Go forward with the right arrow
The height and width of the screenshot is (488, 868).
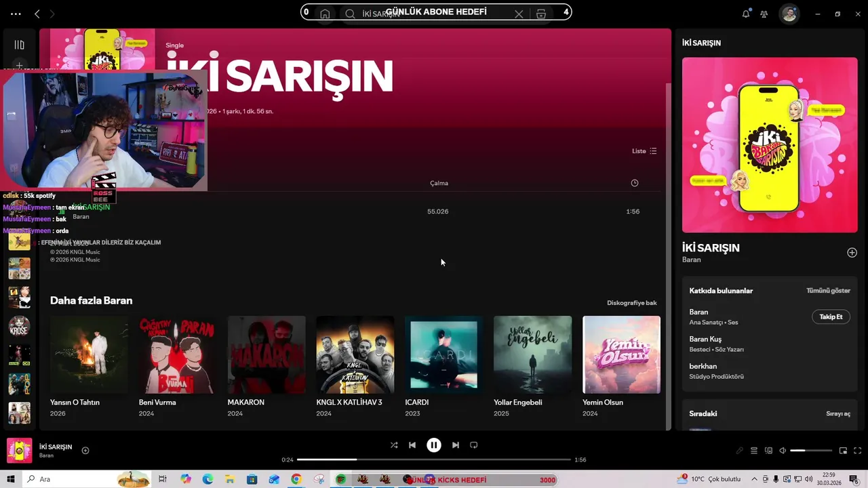pyautogui.click(x=52, y=14)
